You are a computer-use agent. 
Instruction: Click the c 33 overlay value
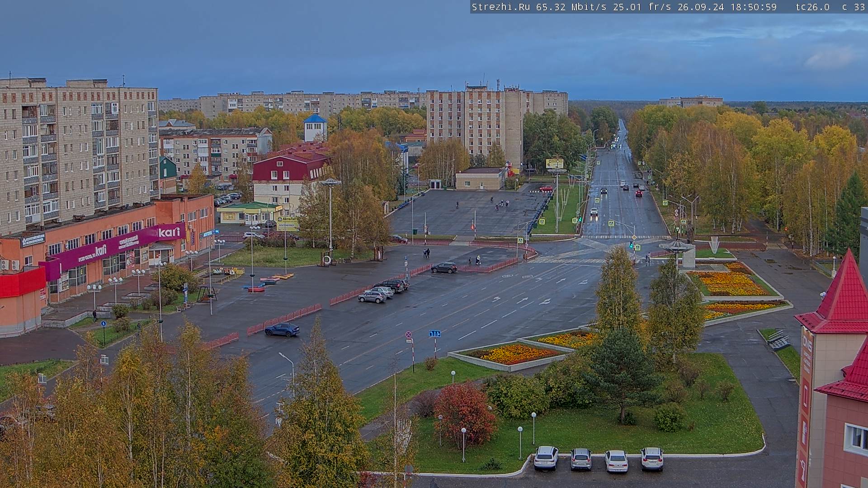tap(853, 7)
